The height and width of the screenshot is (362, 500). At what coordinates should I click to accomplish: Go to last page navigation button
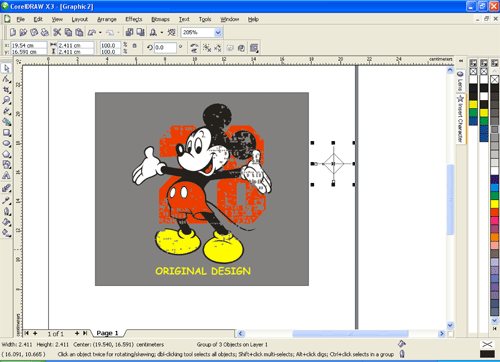point(85,333)
